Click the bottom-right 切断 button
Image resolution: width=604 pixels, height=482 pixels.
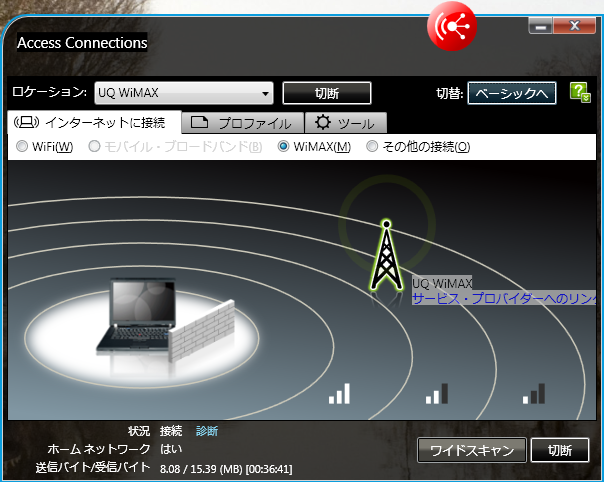[560, 450]
